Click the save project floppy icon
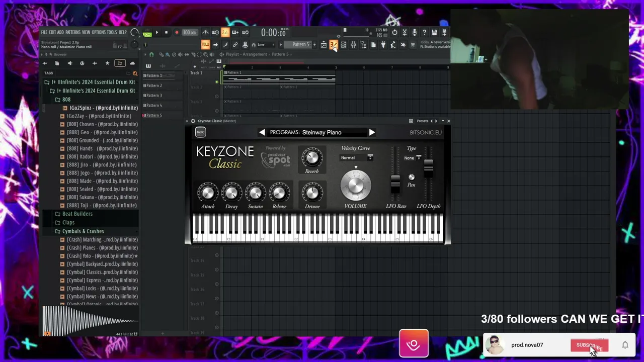 pos(434,32)
